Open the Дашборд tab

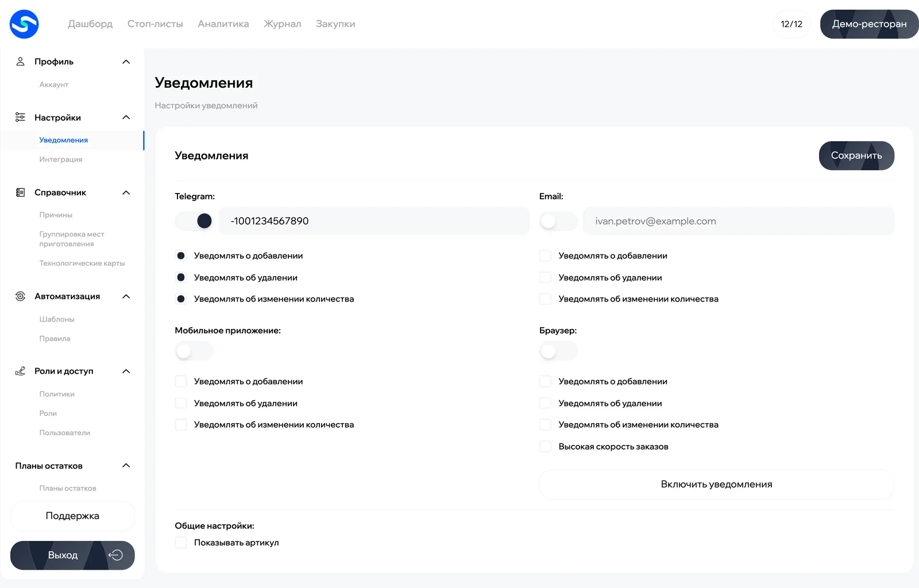(x=90, y=24)
